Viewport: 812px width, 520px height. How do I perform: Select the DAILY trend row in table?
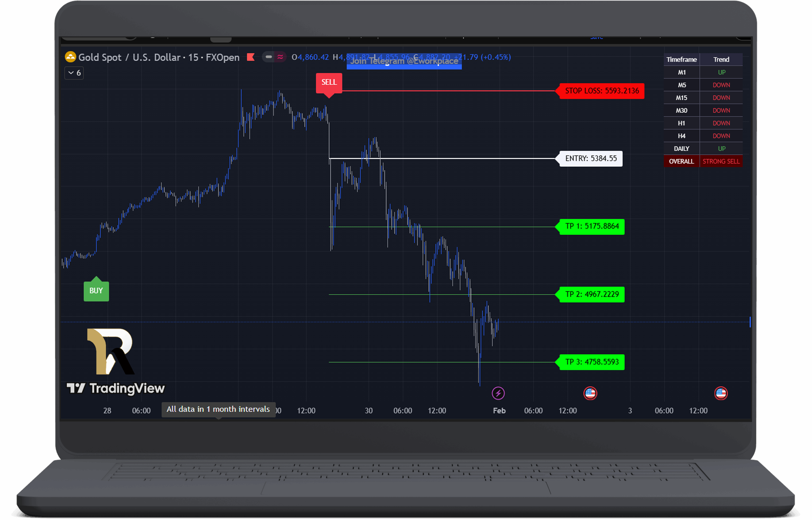tap(703, 148)
